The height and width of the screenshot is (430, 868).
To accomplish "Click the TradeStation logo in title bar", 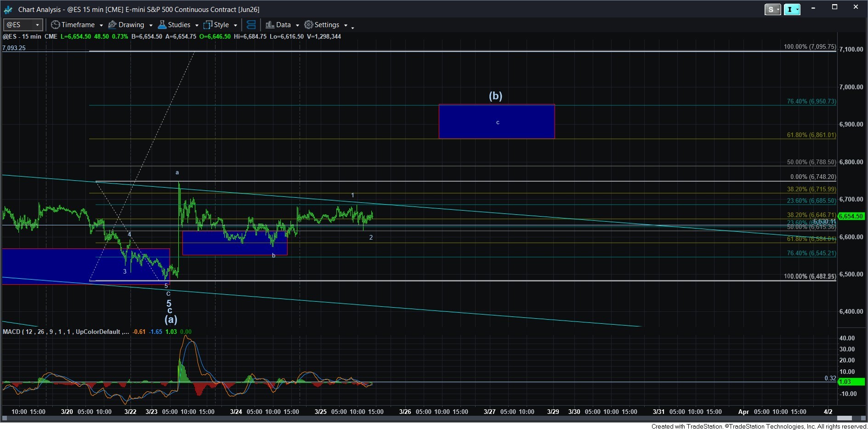I will [8, 9].
